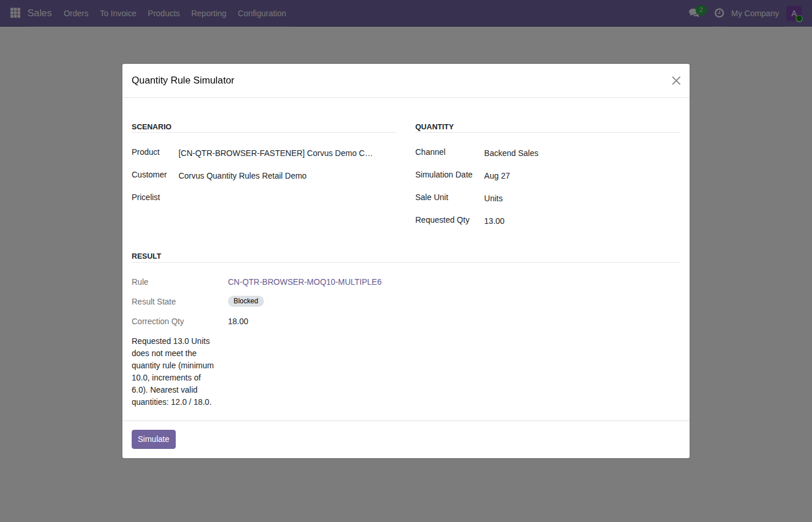Open the To Invoice menu
The width and height of the screenshot is (812, 522).
[x=118, y=13]
